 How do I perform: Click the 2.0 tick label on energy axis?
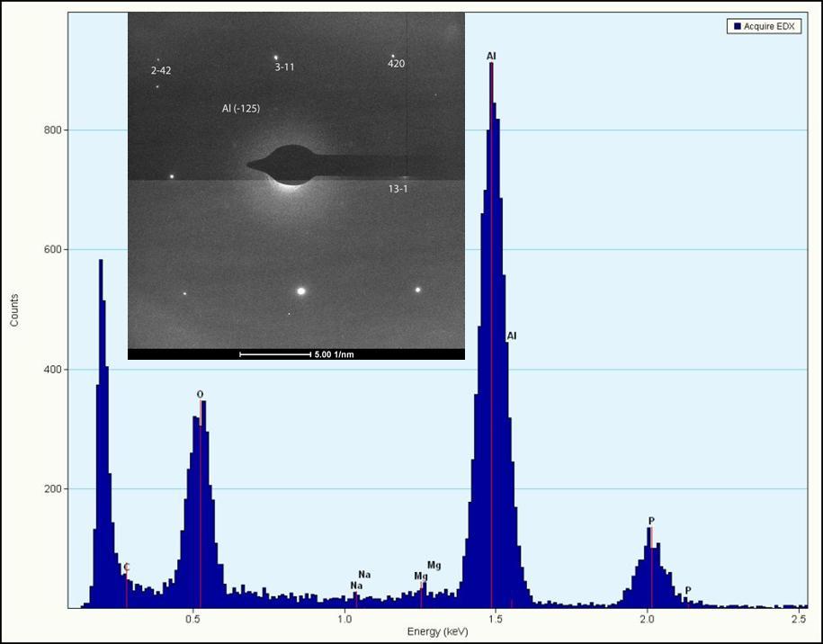648,619
